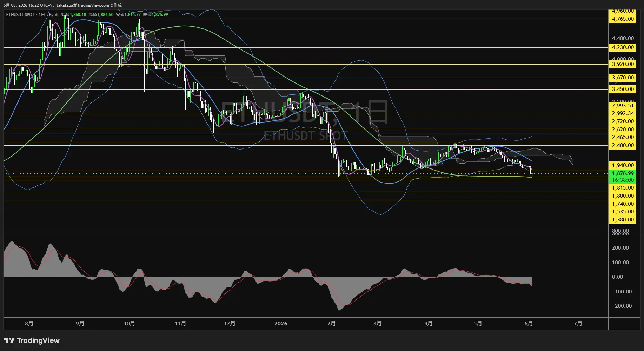Click the 2026 year axis marker

(280, 323)
